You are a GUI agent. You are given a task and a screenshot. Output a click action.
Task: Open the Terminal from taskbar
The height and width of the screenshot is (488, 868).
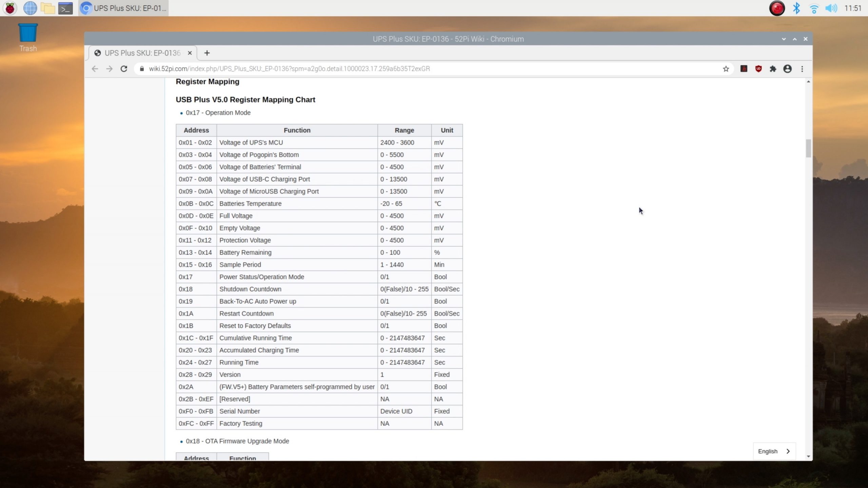click(x=65, y=8)
